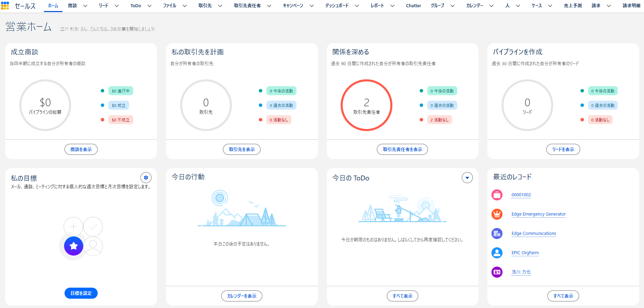This screenshot has height=308, width=644.
Task: Click 0 過去の活動 in パイプラインを作成
Action: tap(603, 106)
